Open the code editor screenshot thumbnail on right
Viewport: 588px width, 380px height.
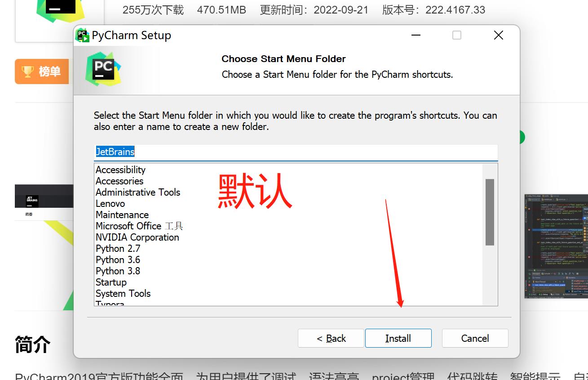coord(556,246)
